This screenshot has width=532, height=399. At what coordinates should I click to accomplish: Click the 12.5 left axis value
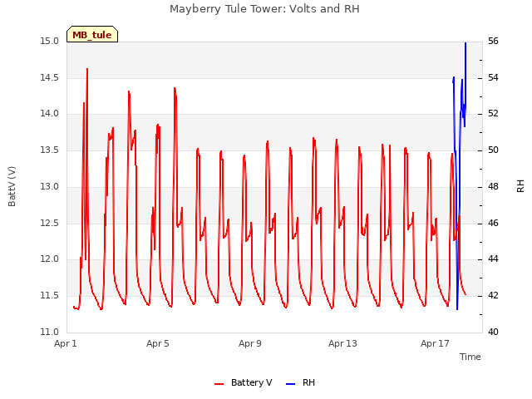tap(50, 224)
